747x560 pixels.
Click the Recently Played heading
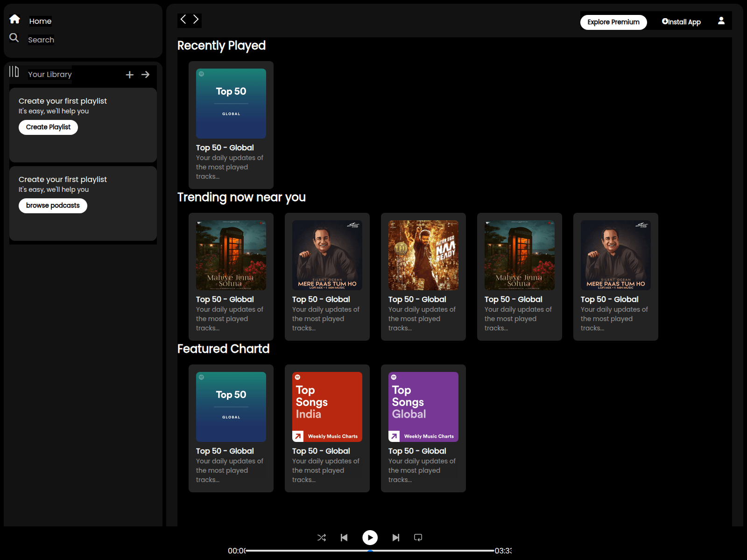pos(221,45)
